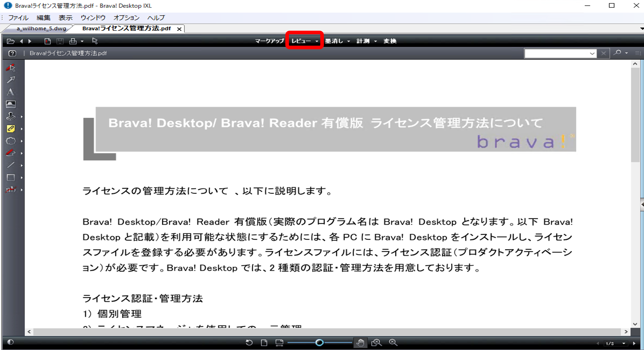Viewport: 644px width, 350px height.
Task: Open the ファイル menu
Action: (18, 18)
